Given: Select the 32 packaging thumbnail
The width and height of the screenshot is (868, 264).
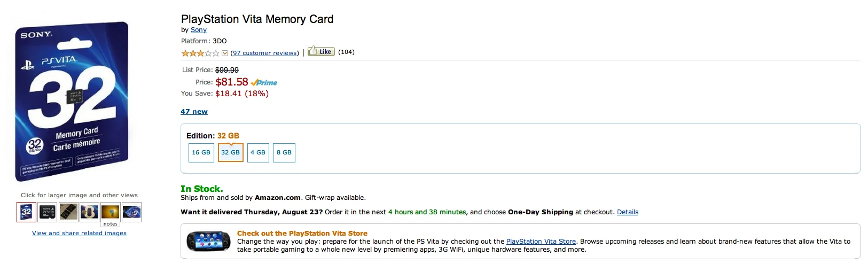Looking at the screenshot, I should pos(26,212).
